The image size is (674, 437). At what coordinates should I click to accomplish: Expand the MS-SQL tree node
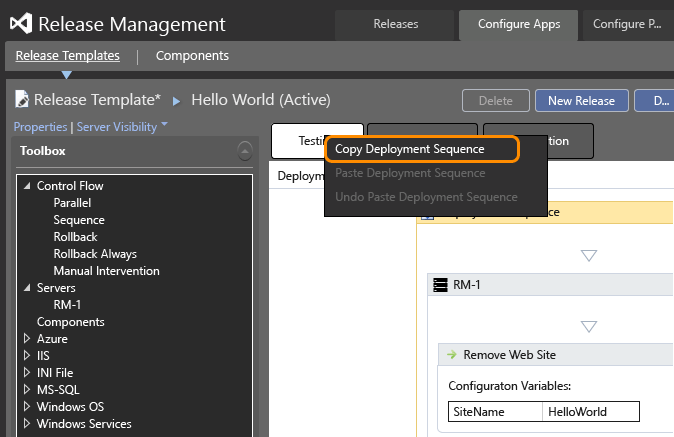point(27,389)
